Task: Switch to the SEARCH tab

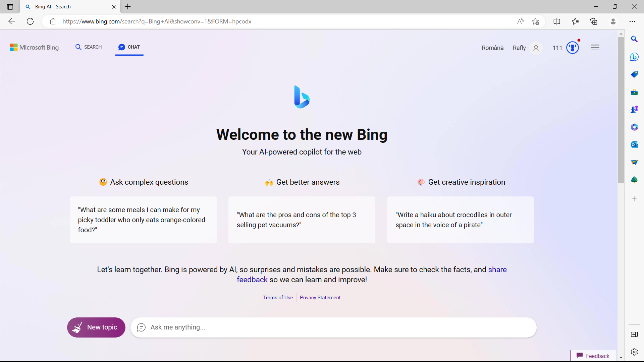Action: click(89, 47)
